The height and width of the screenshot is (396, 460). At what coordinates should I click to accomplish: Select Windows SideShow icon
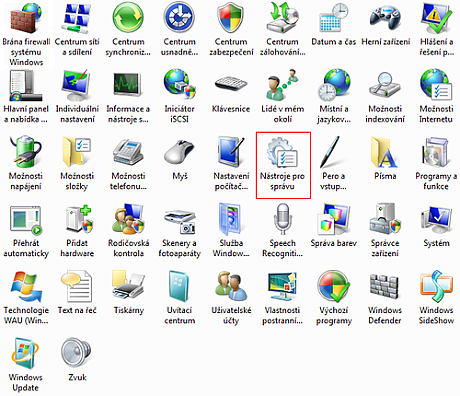pos(436,287)
